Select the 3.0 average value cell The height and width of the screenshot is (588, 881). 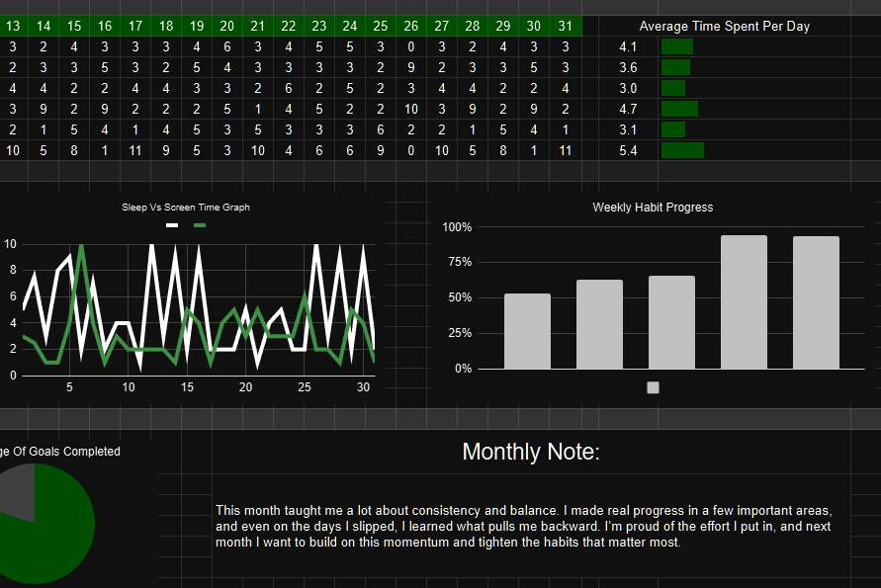pos(628,88)
